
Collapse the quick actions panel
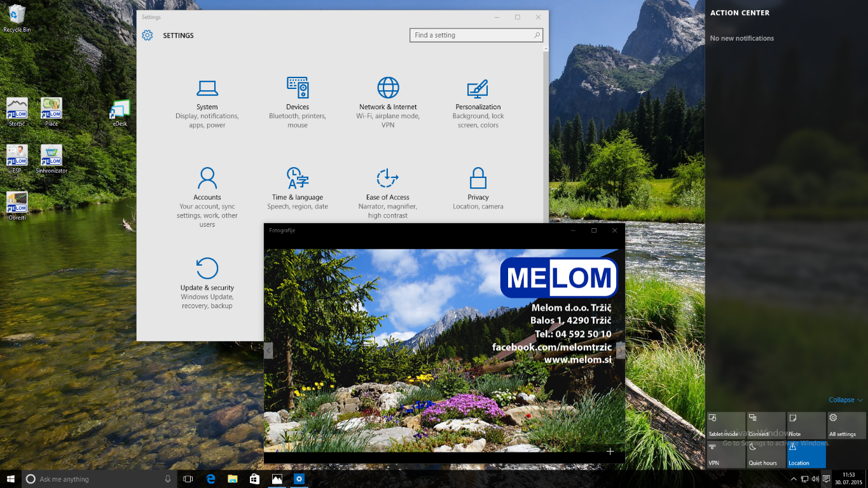tap(845, 400)
